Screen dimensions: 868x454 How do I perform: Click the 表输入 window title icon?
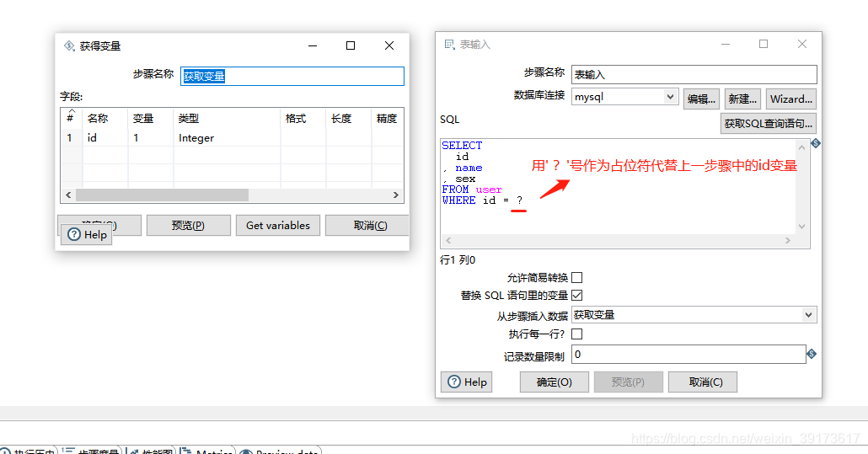point(449,45)
